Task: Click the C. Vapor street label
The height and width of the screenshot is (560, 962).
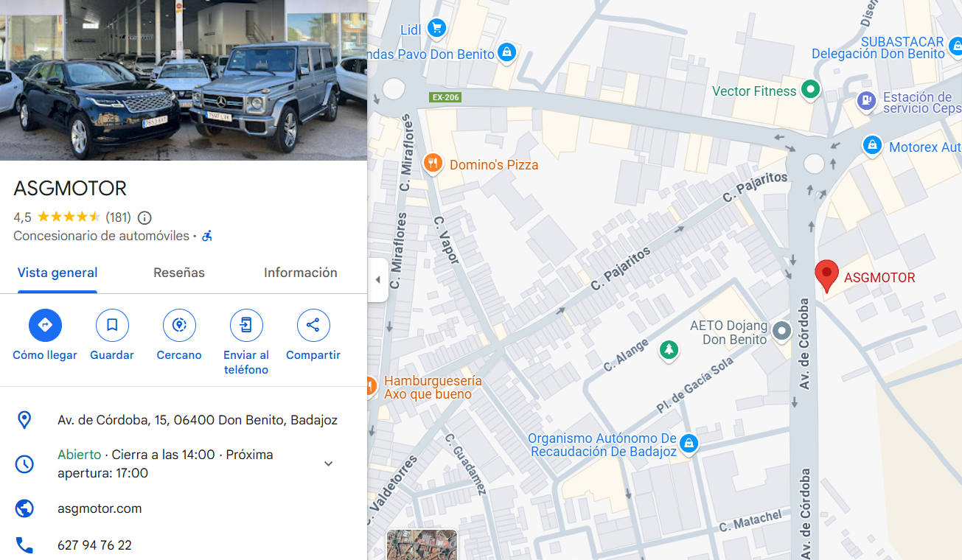Action: (x=447, y=239)
